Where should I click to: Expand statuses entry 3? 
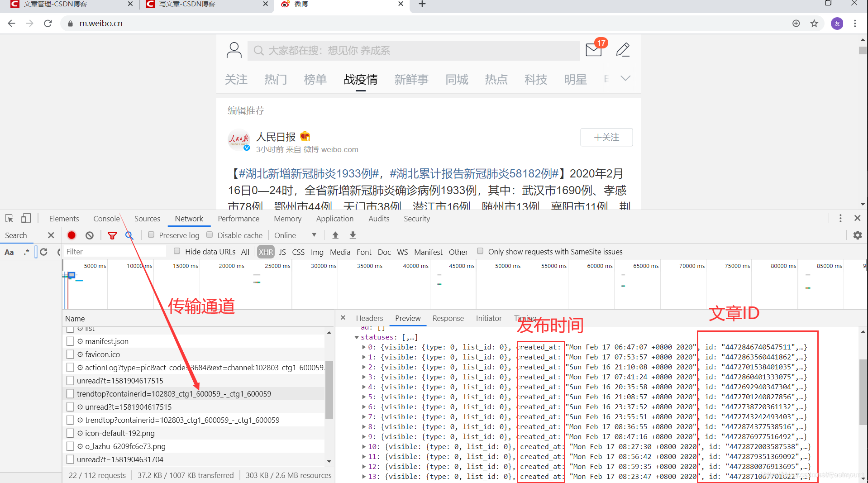point(364,377)
